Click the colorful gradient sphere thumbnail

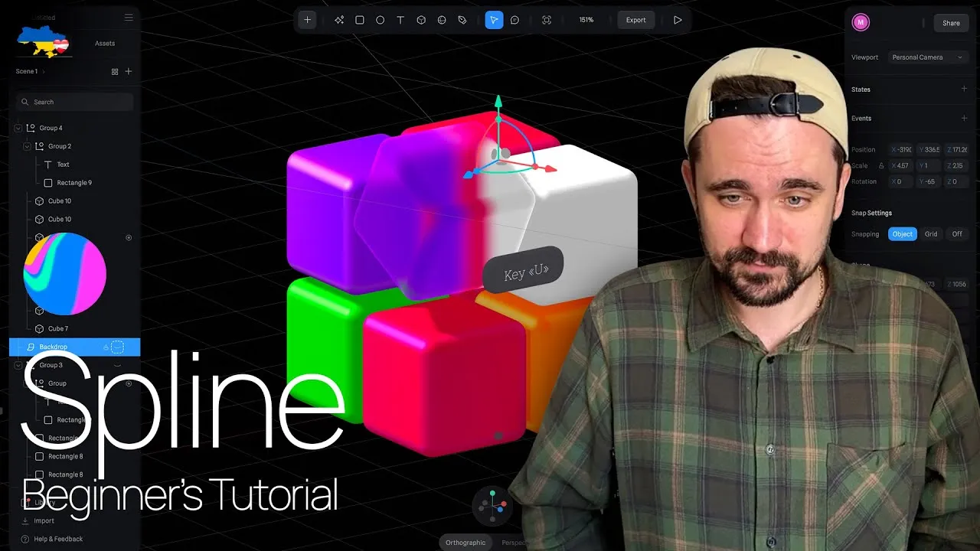[x=65, y=274]
